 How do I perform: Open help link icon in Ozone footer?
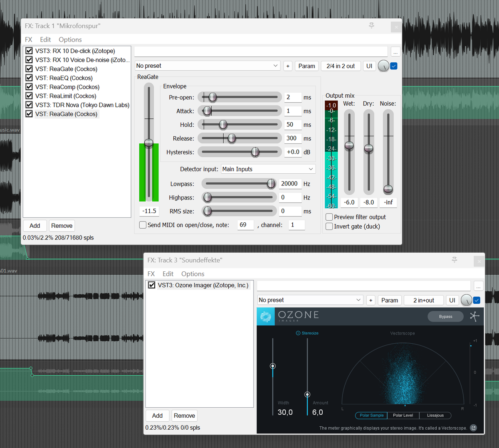point(473,428)
